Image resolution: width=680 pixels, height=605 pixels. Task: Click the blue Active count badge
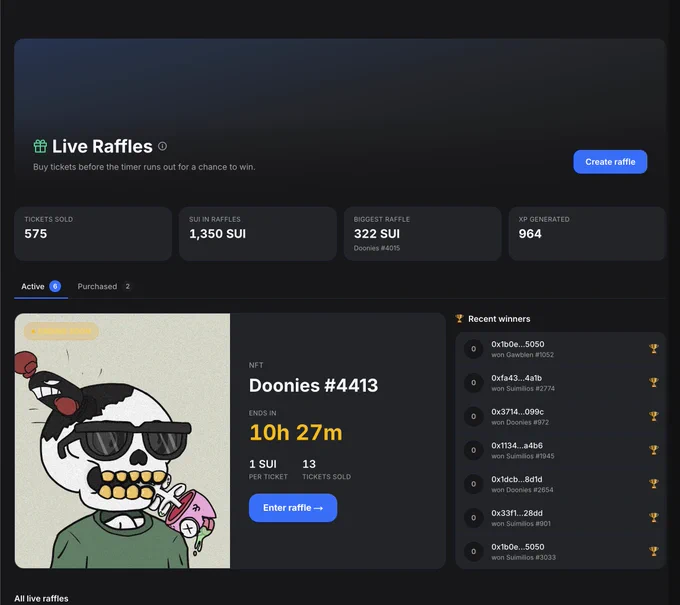(x=55, y=286)
